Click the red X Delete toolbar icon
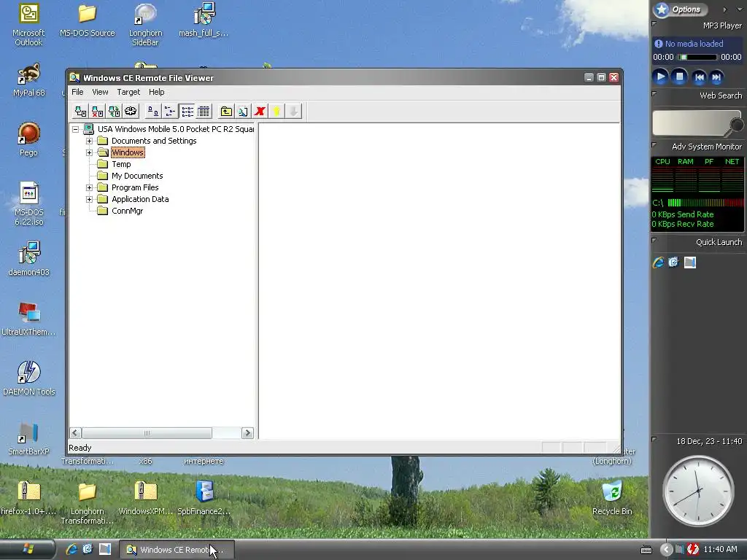Image resolution: width=747 pixels, height=560 pixels. coord(260,112)
